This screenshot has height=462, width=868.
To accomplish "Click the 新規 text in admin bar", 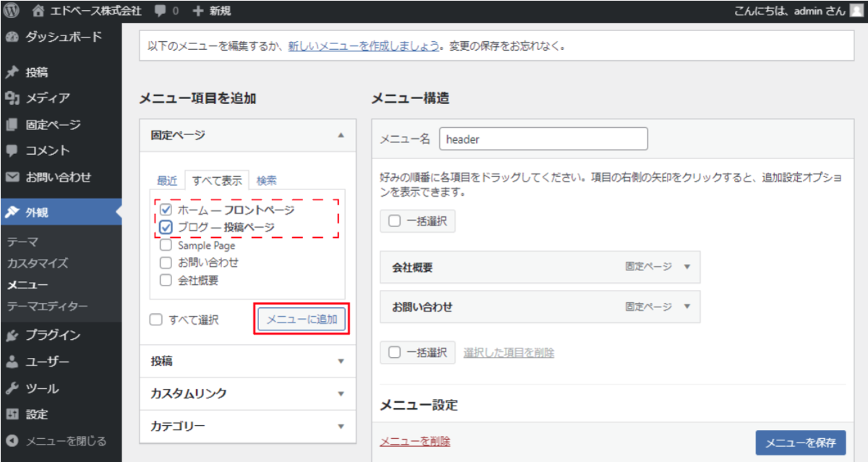I will (x=220, y=11).
